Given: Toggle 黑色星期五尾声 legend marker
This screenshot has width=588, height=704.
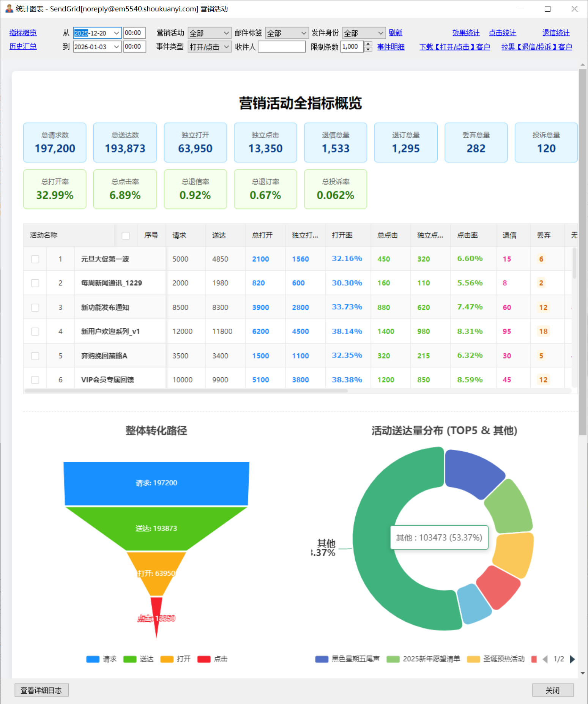Looking at the screenshot, I should 322,659.
